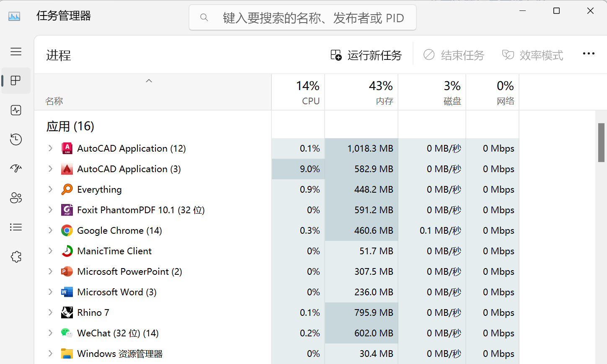Expand the Foxit PhantomPDF process group

[x=50, y=209]
